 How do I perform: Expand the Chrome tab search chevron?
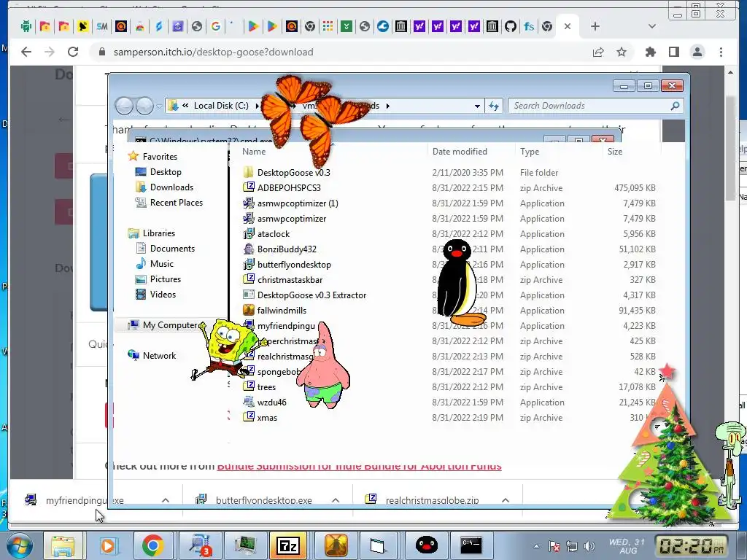(x=652, y=27)
